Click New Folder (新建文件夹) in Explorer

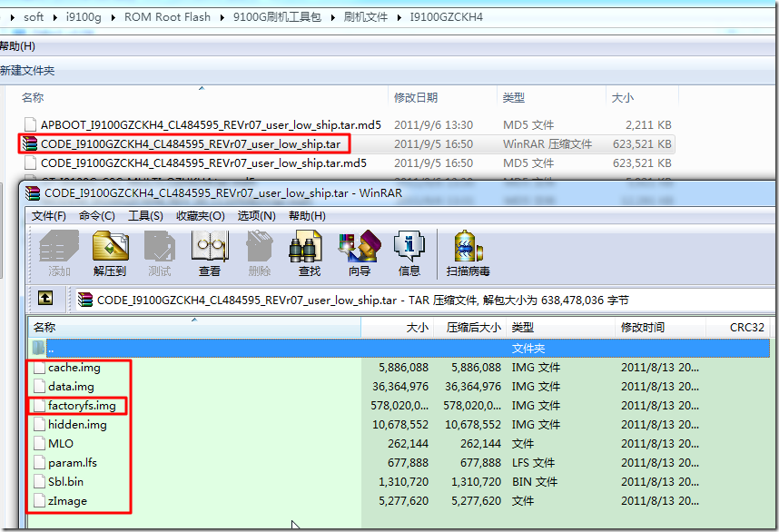point(27,71)
